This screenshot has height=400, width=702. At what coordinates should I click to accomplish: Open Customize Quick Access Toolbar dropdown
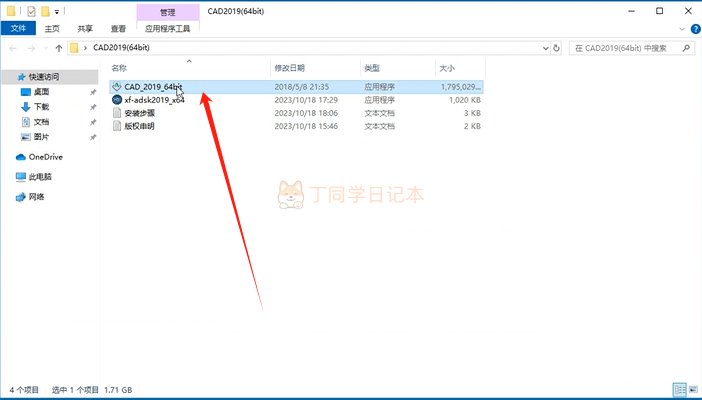point(56,12)
